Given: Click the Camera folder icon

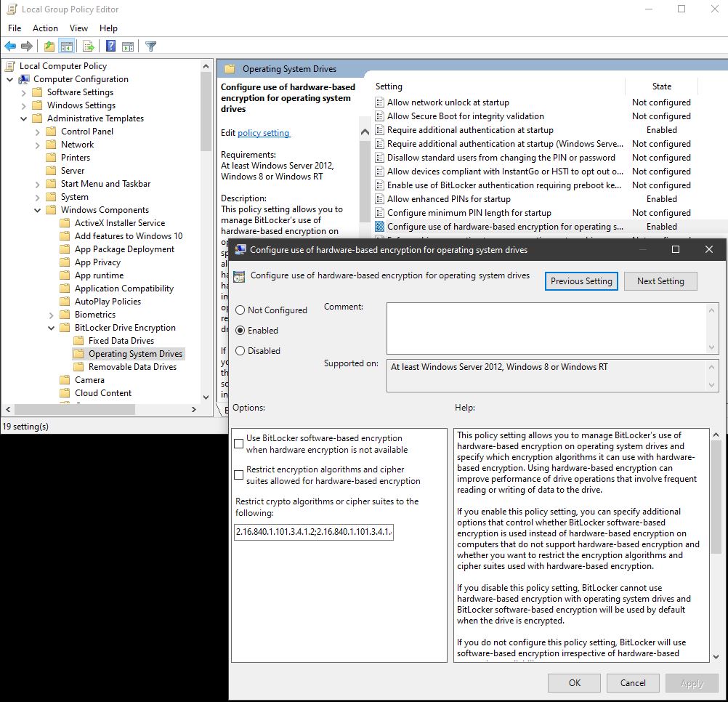Looking at the screenshot, I should (x=65, y=380).
